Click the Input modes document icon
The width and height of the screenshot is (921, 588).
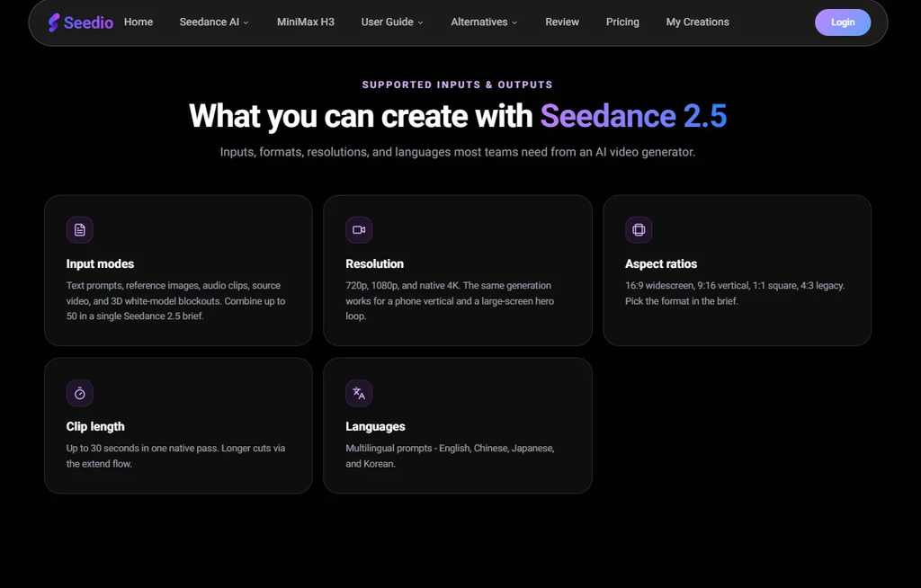80,229
